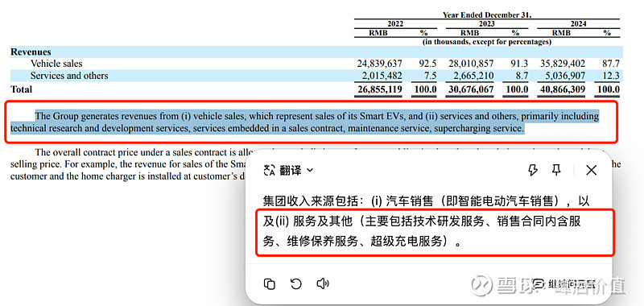The width and height of the screenshot is (644, 306).
Task: Click the lightning quick-action icon
Action: pos(533,170)
